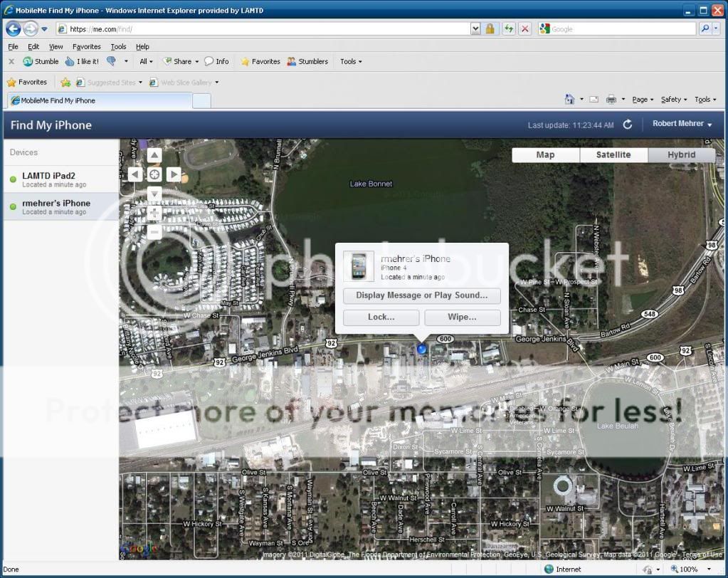Click the address bar showing https://me.com/find/
The width and height of the screenshot is (728, 578).
tap(263, 28)
